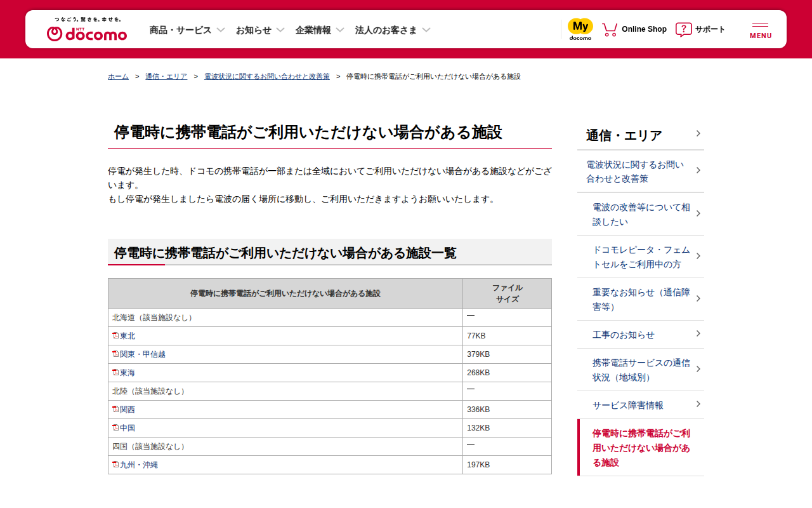Image resolution: width=812 pixels, height=508 pixels.
Task: Open 東海 PDF link
Action: click(128, 373)
